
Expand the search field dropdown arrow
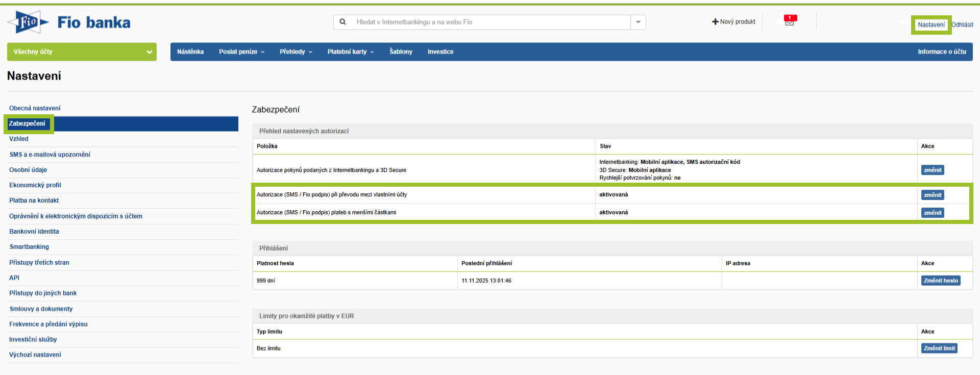(638, 22)
